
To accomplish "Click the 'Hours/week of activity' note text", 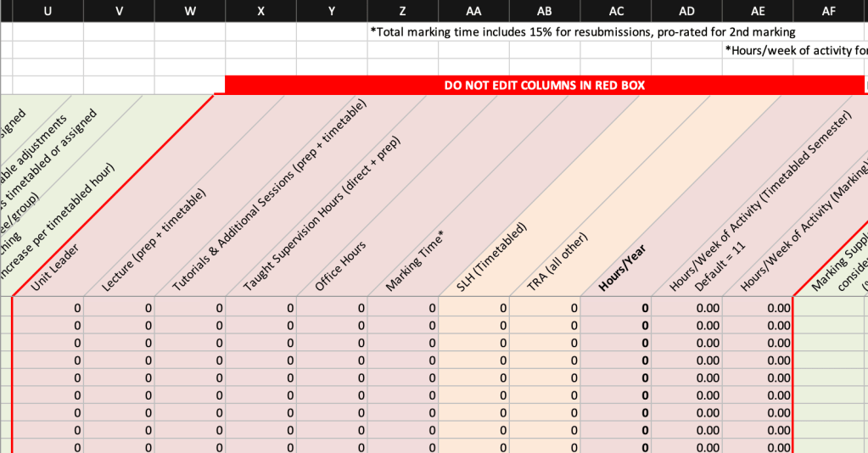I will (795, 50).
